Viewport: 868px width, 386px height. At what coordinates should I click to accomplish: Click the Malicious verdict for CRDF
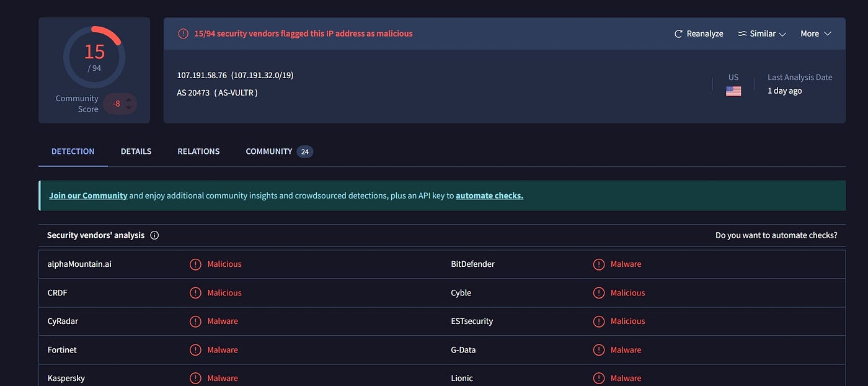point(224,293)
